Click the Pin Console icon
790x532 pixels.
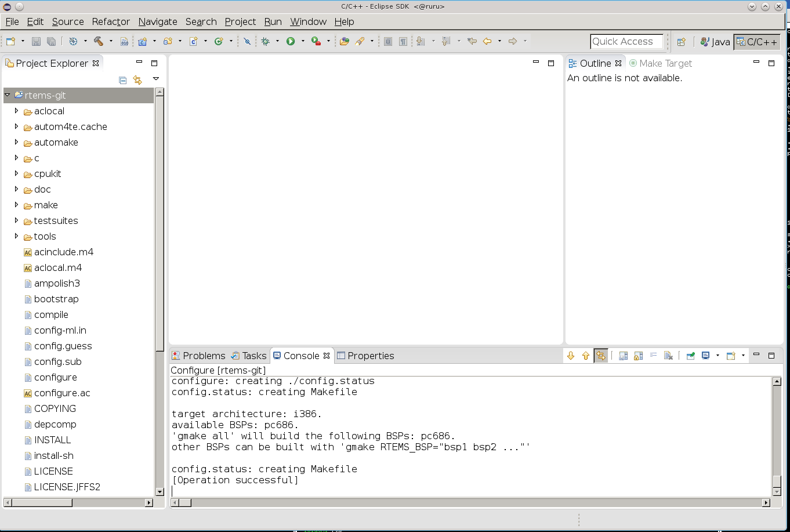coord(690,356)
